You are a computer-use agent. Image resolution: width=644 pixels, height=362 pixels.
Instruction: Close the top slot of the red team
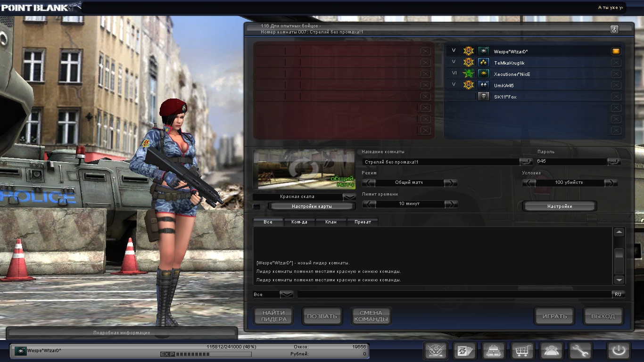pos(425,51)
